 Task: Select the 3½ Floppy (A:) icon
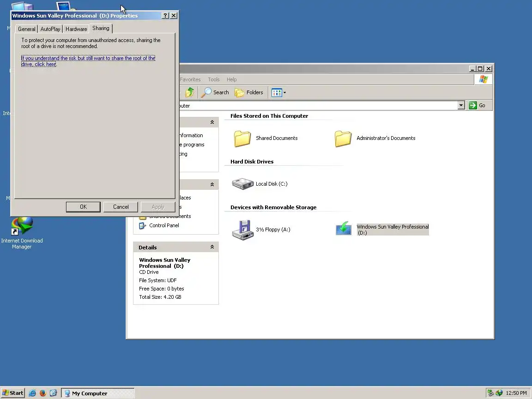tap(242, 230)
